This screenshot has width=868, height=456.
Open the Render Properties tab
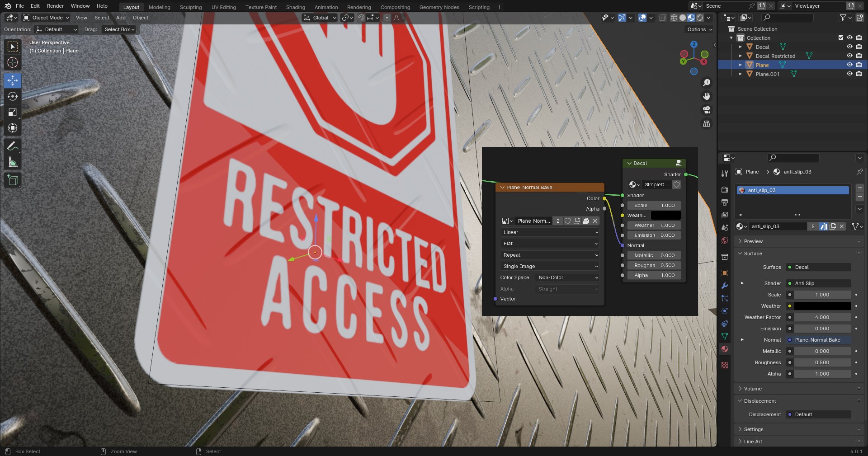pyautogui.click(x=724, y=190)
